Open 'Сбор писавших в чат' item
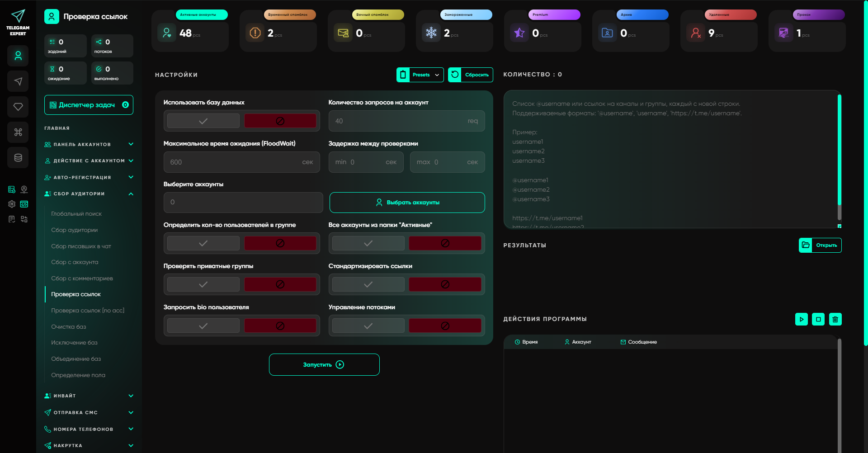The width and height of the screenshot is (868, 453). point(81,246)
